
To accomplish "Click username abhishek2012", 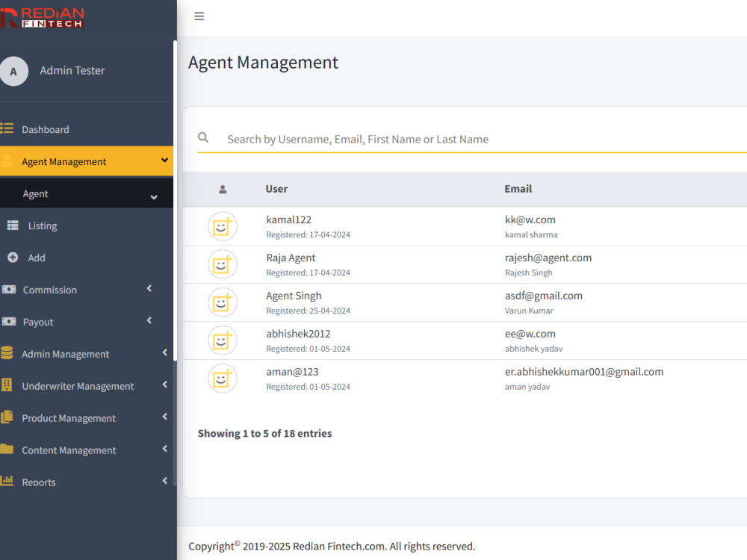I will pyautogui.click(x=298, y=334).
